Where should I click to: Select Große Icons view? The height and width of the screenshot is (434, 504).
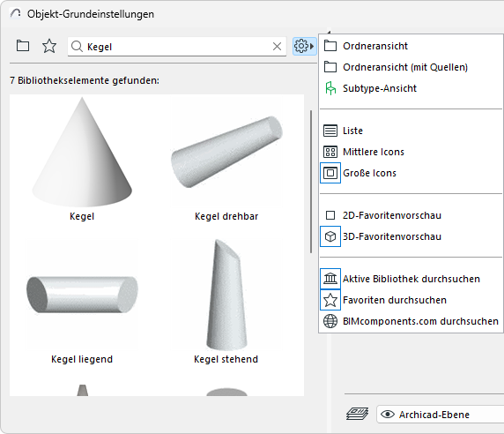pos(411,173)
